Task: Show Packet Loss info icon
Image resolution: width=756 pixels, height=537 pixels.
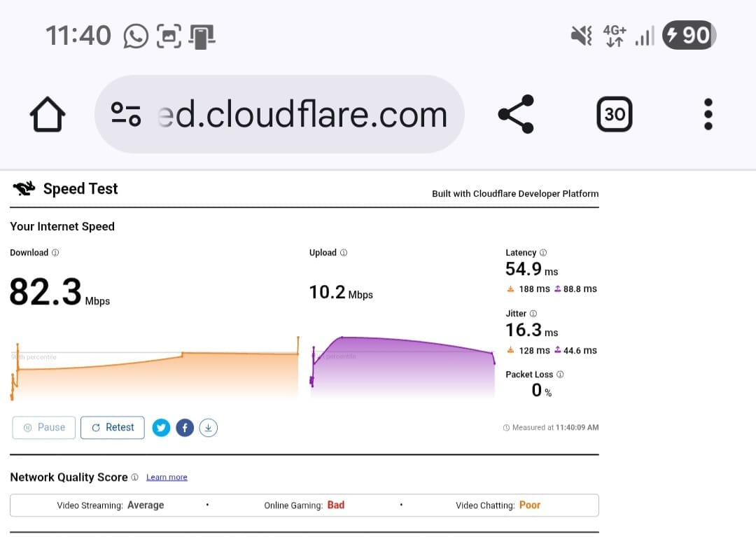Action: pos(560,375)
